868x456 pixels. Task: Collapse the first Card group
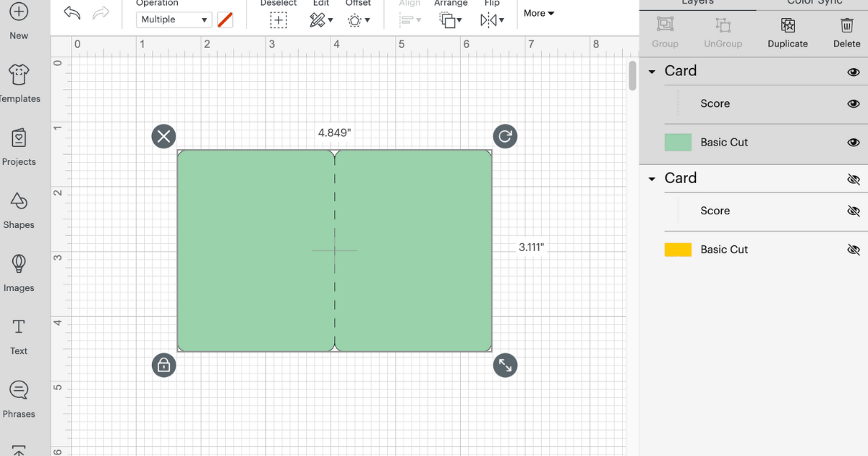[652, 72]
